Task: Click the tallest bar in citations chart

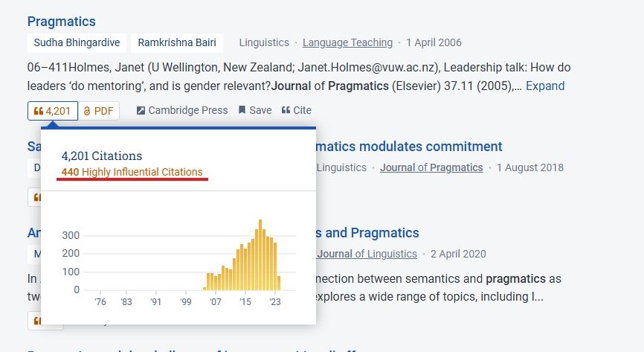Action: 260,255
